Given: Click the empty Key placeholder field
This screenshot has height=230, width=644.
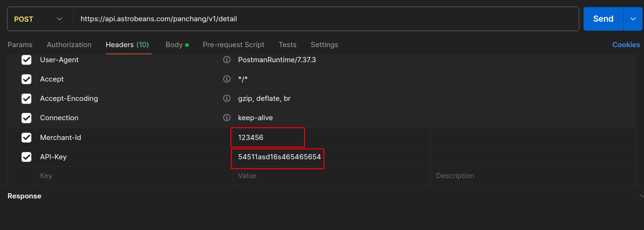Looking at the screenshot, I should point(132,176).
